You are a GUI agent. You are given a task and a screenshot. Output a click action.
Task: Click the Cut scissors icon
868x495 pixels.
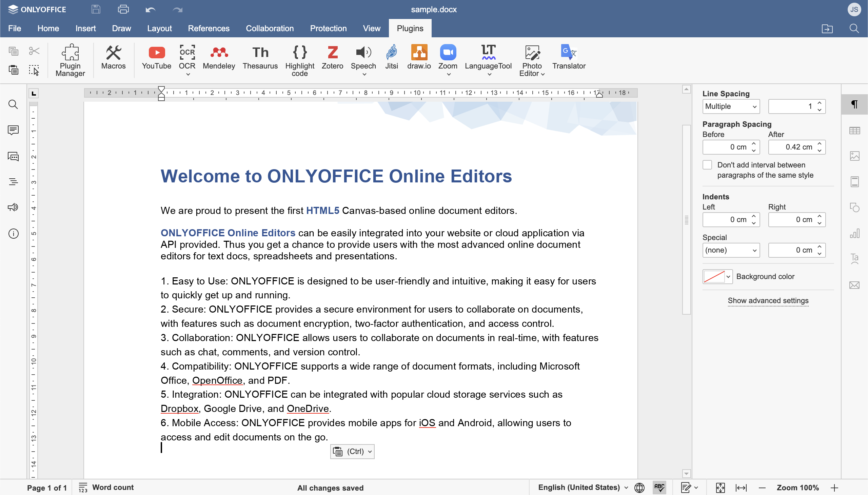coord(34,51)
